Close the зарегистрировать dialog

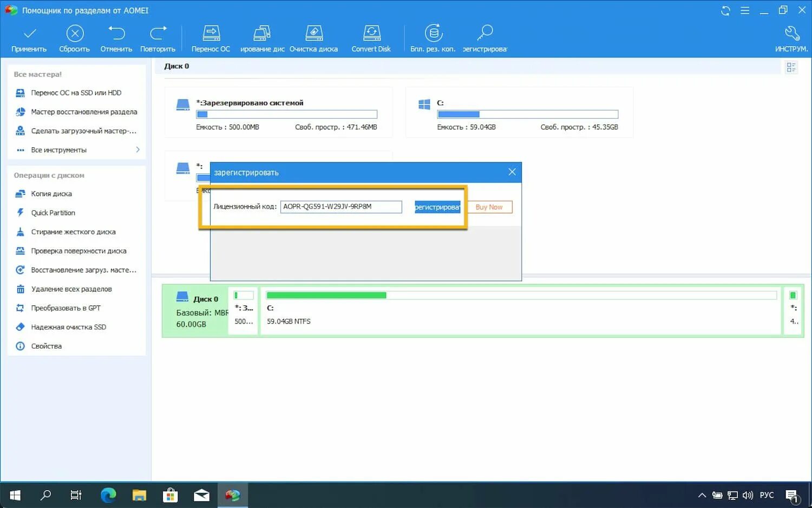click(x=512, y=172)
